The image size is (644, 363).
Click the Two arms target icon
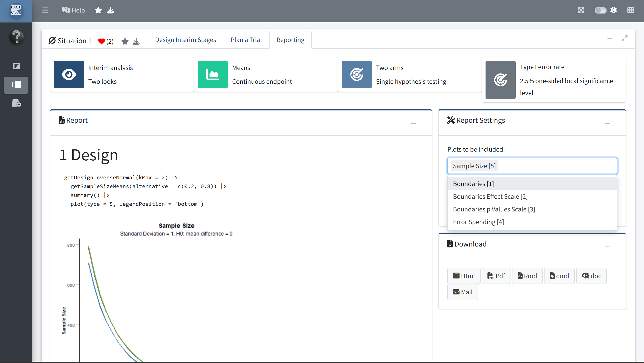357,74
